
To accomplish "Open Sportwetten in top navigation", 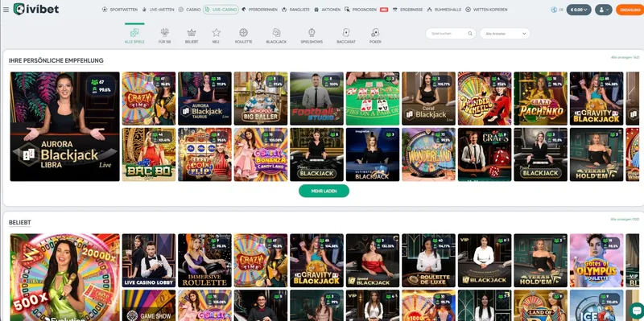I will tap(120, 10).
